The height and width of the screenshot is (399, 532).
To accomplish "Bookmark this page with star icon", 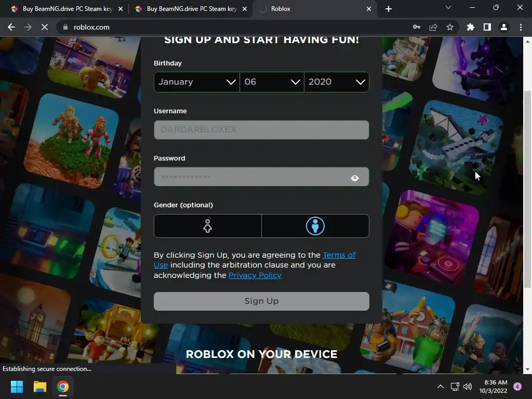I will coord(450,27).
